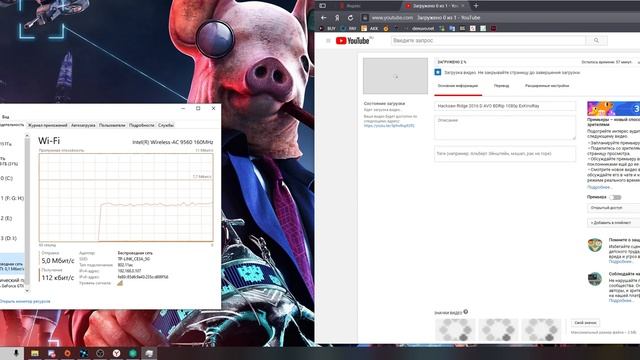Click the YouTube search magnifier button
The image size is (640, 360).
point(596,40)
